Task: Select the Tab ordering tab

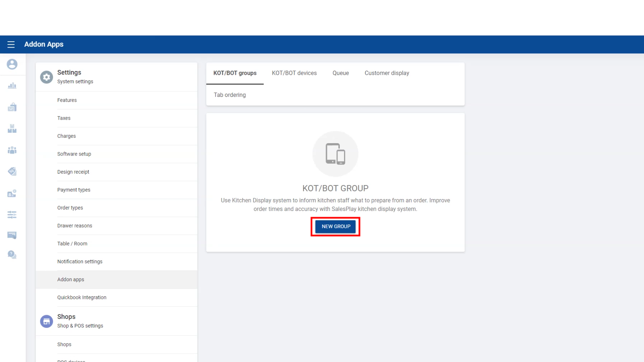Action: (230, 95)
